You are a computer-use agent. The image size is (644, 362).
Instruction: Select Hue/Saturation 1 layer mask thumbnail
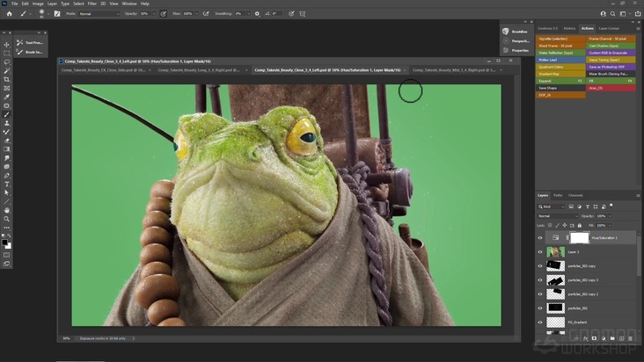pyautogui.click(x=580, y=238)
